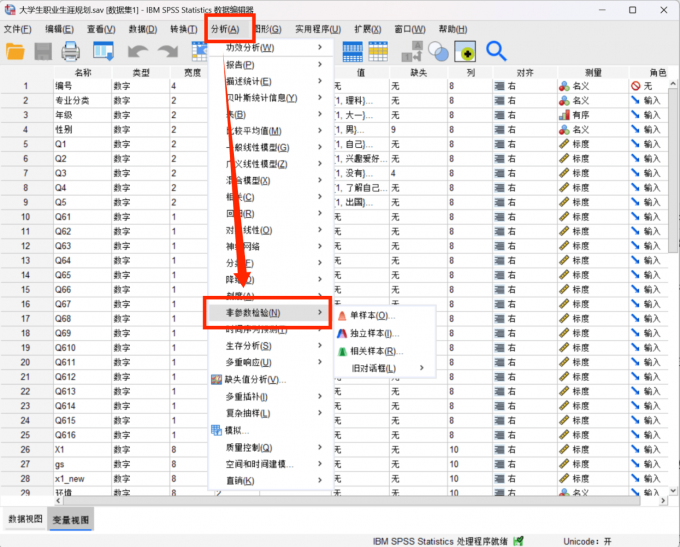Image resolution: width=680 pixels, height=547 pixels.
Task: Click the ordinal measure icon in row 3 年级
Action: [564, 115]
